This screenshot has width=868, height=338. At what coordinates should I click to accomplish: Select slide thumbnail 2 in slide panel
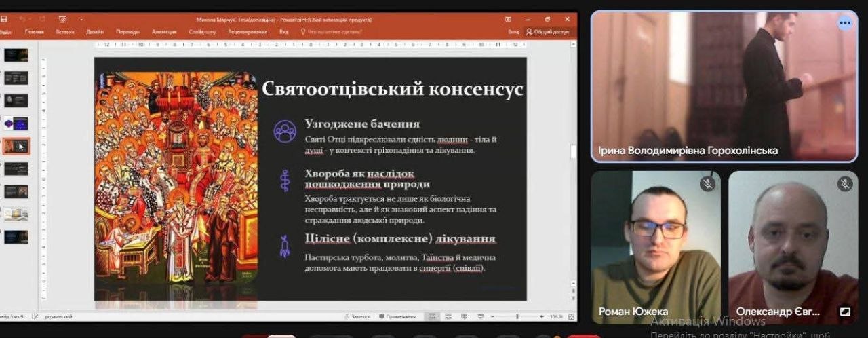click(x=16, y=77)
